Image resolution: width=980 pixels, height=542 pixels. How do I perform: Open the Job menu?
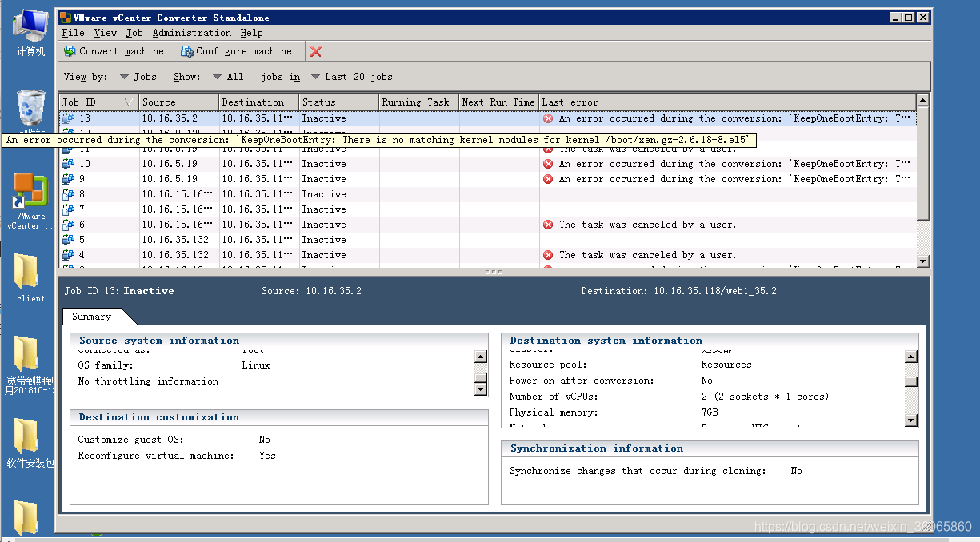click(134, 33)
